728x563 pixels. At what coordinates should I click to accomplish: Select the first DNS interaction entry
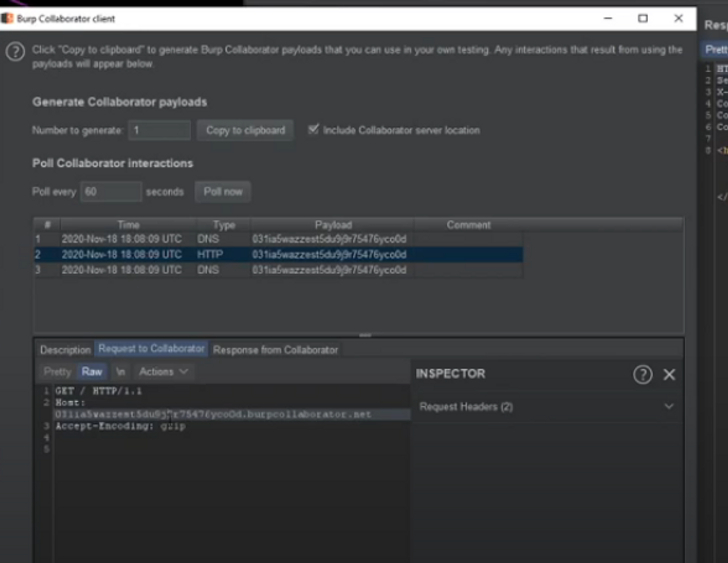click(x=255, y=239)
